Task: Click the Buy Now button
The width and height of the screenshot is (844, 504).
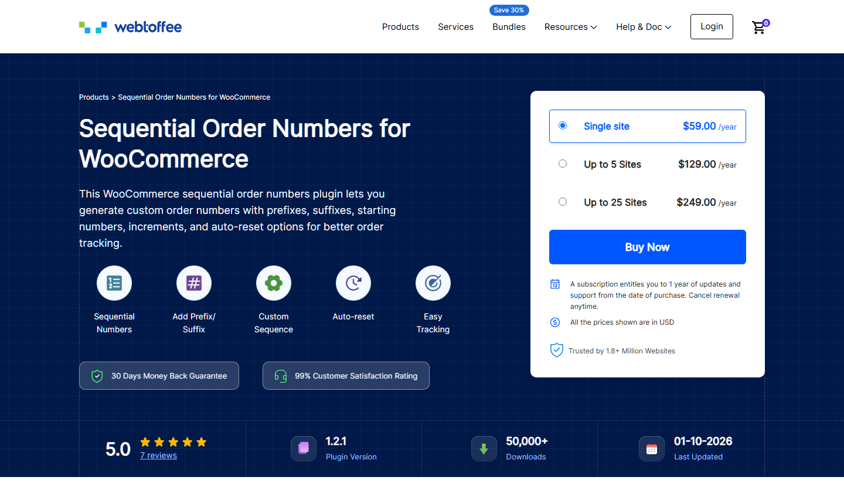Action: [x=648, y=247]
